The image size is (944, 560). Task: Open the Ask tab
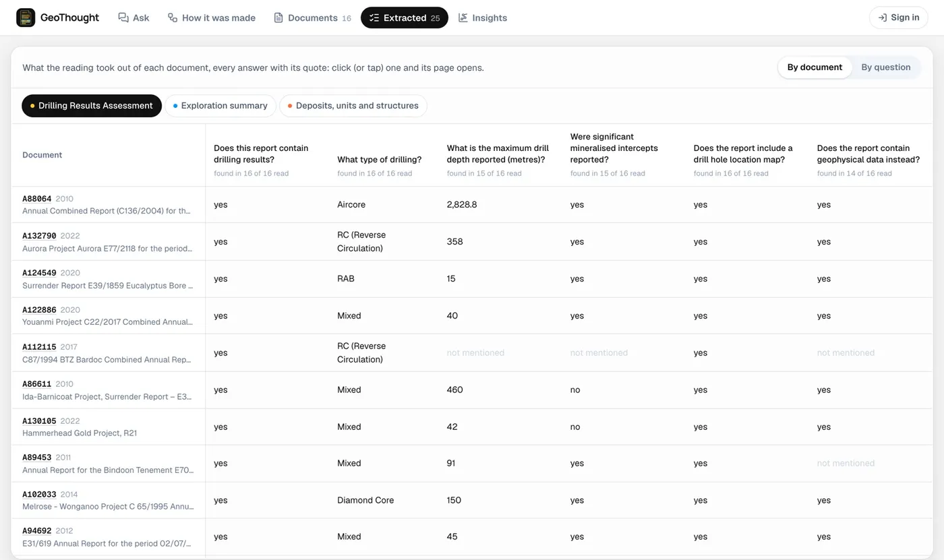tap(134, 18)
